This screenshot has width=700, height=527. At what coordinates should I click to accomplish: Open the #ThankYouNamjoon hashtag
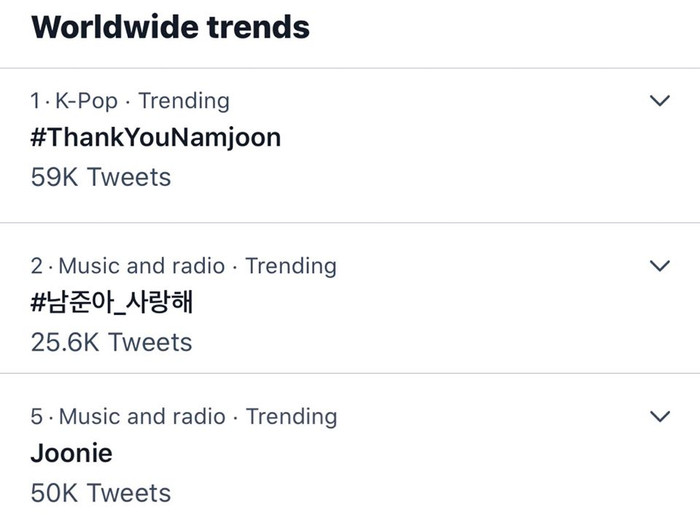(156, 138)
